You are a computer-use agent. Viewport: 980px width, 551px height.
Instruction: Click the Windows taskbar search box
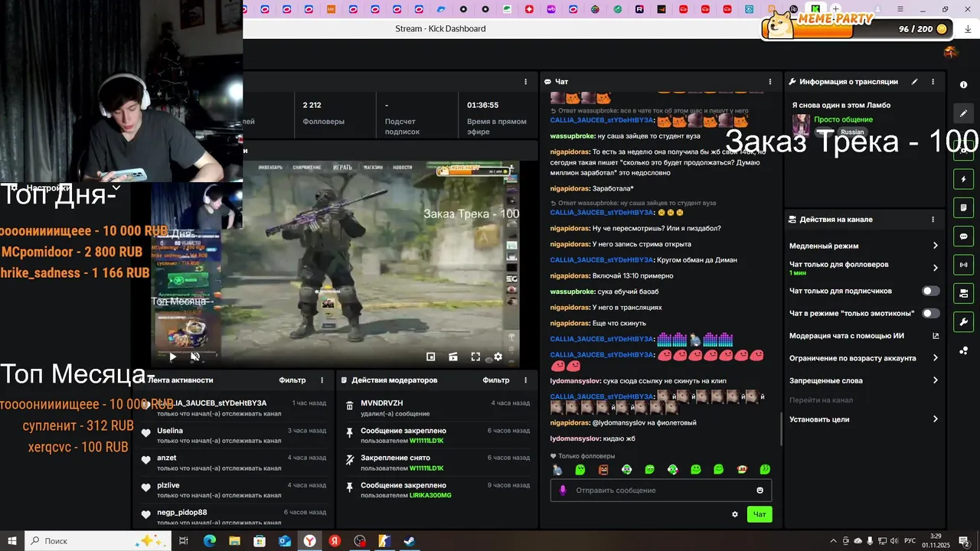click(x=97, y=541)
